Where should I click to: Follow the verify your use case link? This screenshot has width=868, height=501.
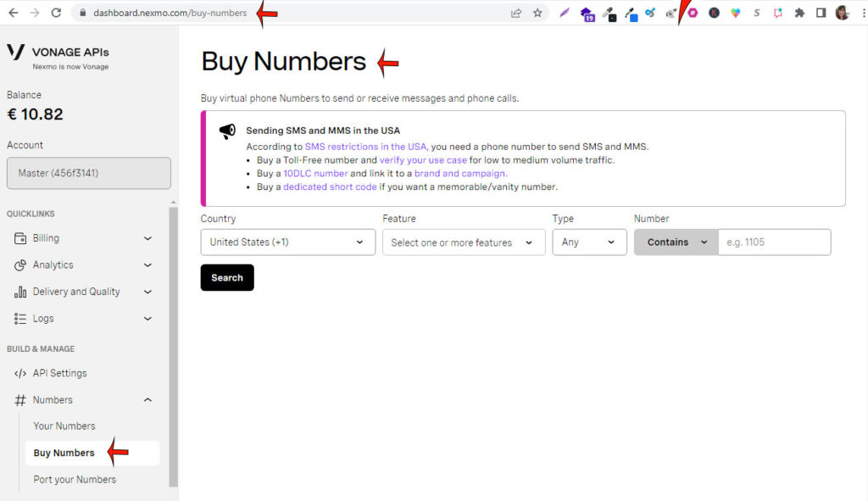423,160
